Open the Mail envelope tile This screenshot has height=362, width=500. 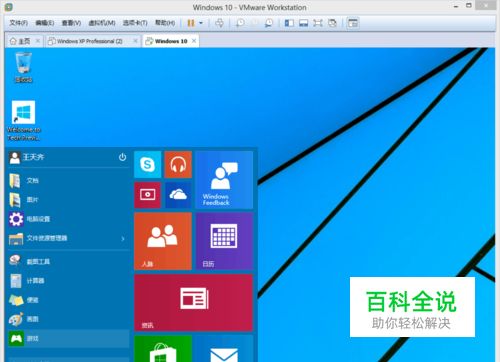224,349
